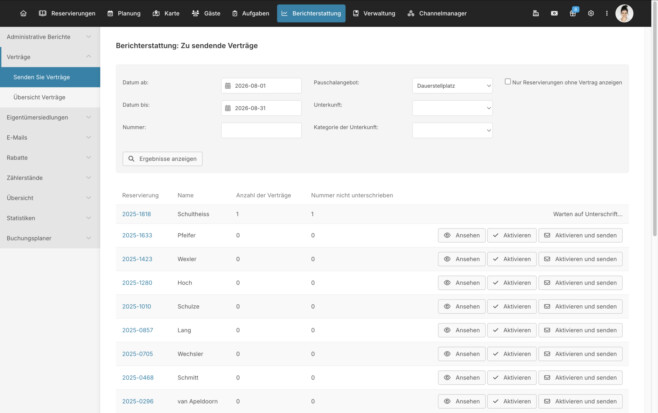Click calendar icon in Datum ab field
Screen dimensions: 658x413
tap(227, 86)
